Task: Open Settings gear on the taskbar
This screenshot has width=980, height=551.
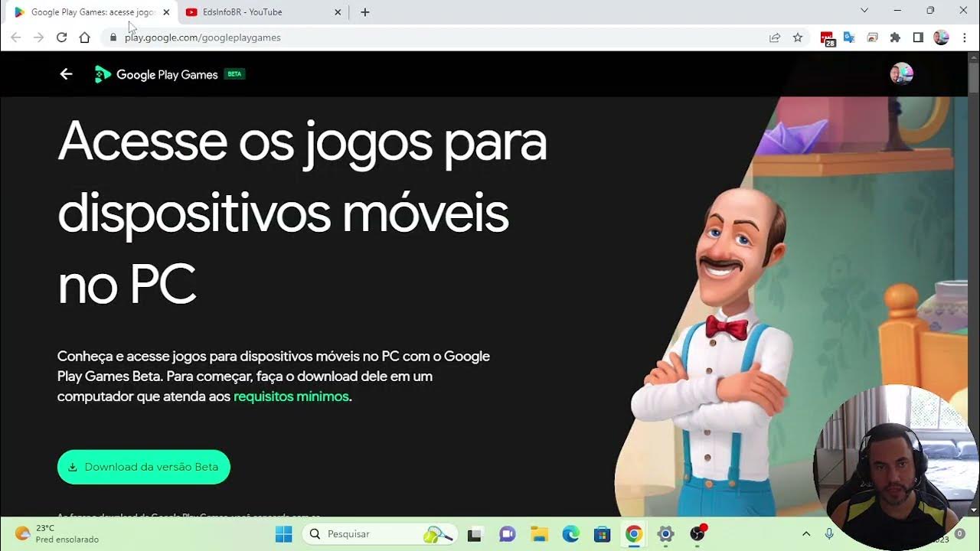Action: coord(665,533)
